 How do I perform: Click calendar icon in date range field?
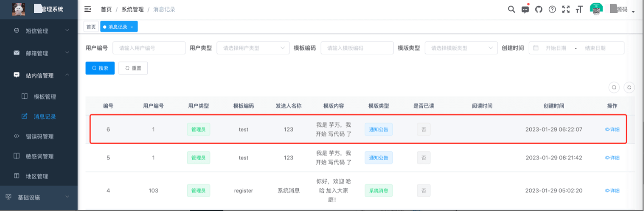(536, 48)
